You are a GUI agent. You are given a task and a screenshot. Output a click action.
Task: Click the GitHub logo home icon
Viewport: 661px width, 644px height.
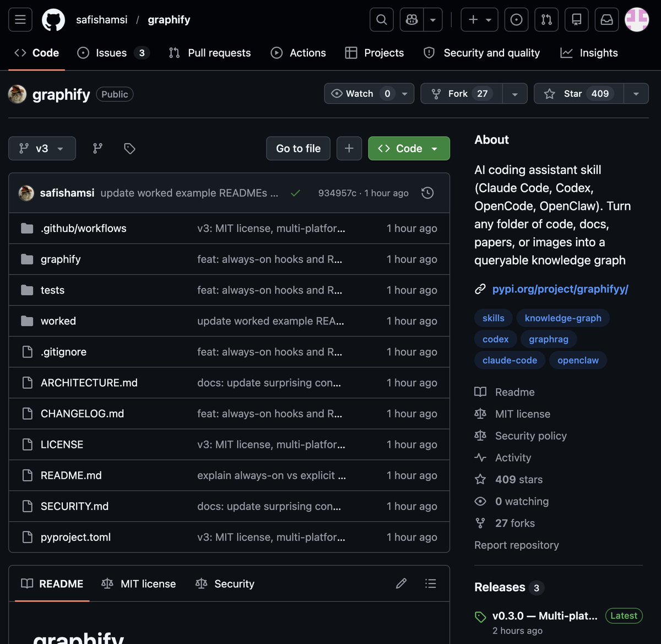pyautogui.click(x=53, y=19)
